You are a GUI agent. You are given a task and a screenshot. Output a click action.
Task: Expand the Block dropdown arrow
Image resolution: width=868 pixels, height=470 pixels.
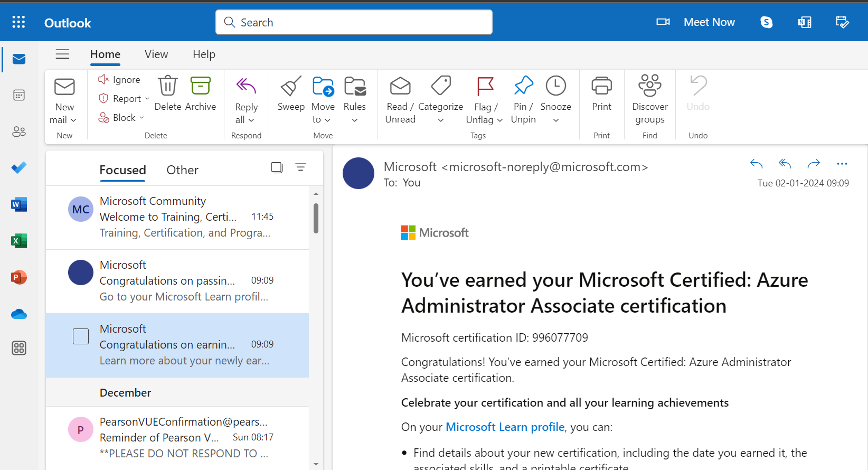(x=141, y=118)
